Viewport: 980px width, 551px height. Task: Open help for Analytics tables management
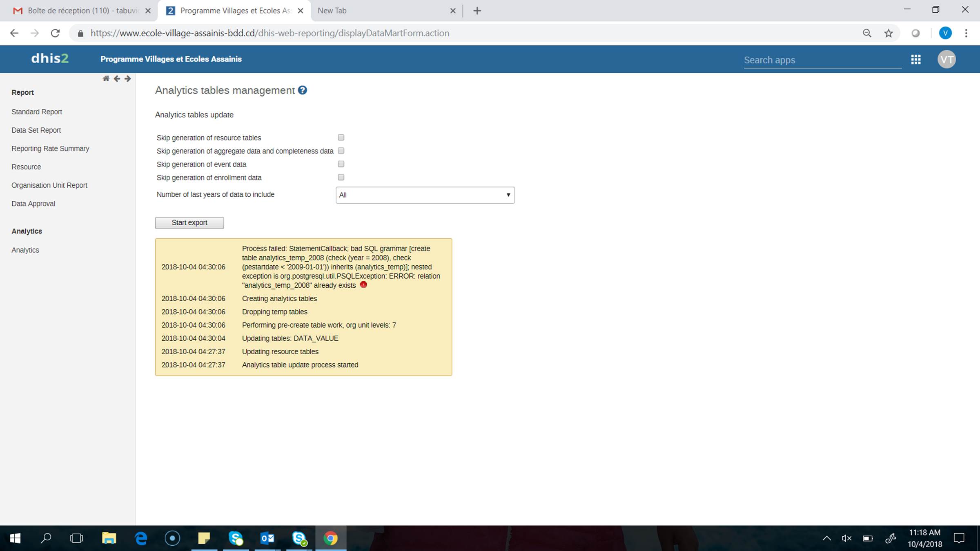tap(302, 90)
